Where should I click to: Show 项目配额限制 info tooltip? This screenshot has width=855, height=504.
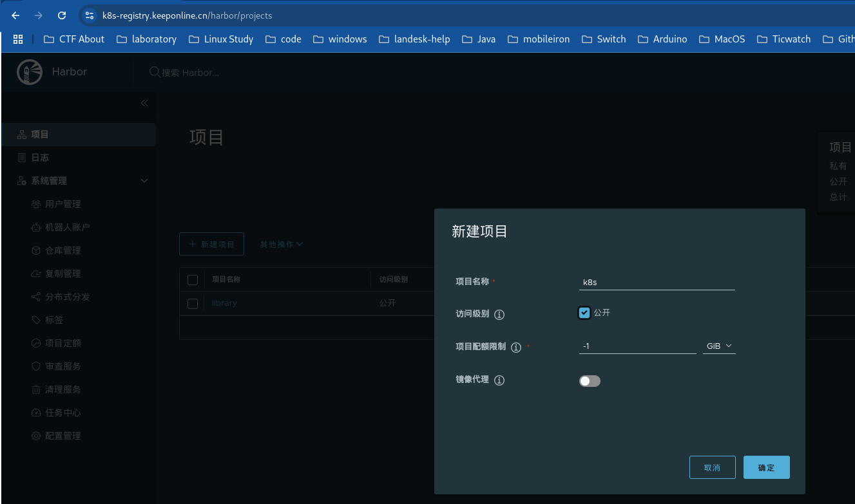(x=515, y=347)
